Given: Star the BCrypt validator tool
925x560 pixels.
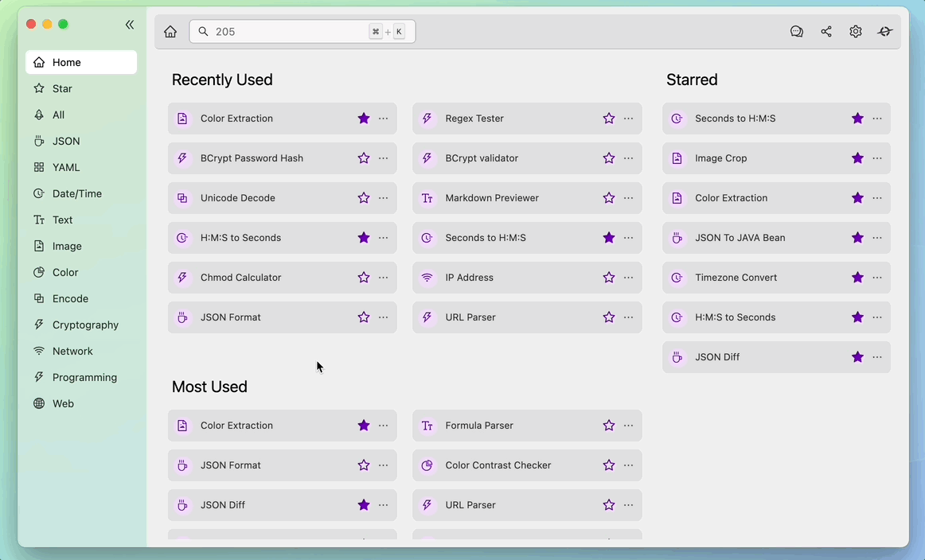Looking at the screenshot, I should coord(609,158).
